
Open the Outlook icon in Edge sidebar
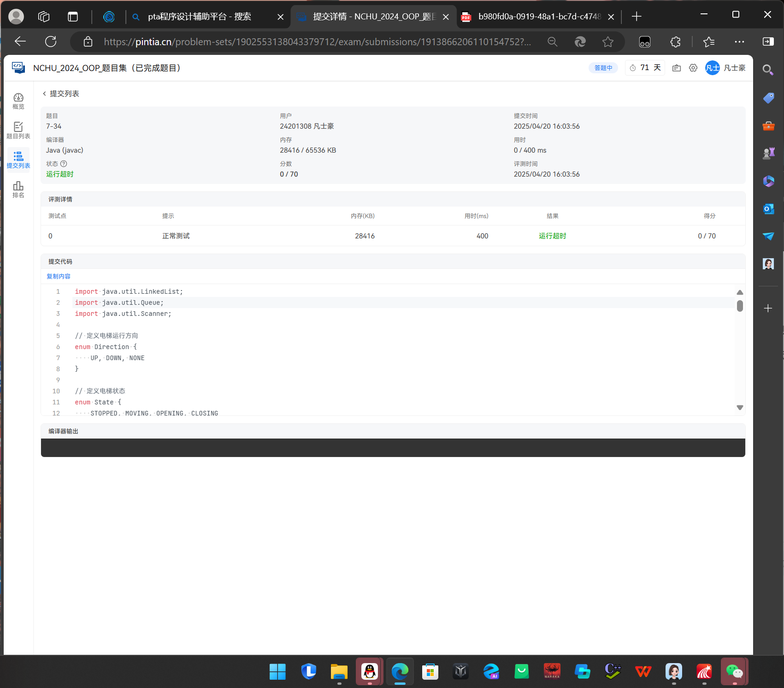point(768,209)
